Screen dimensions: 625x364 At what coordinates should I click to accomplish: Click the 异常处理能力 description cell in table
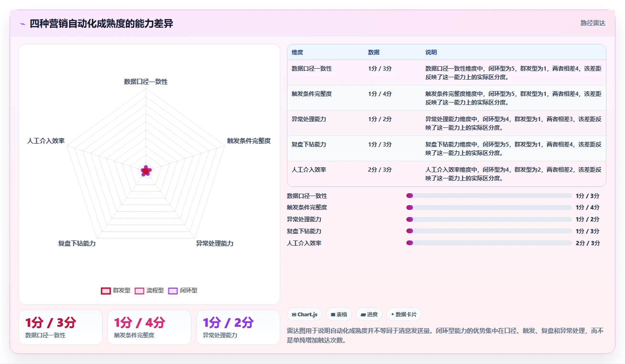(513, 123)
